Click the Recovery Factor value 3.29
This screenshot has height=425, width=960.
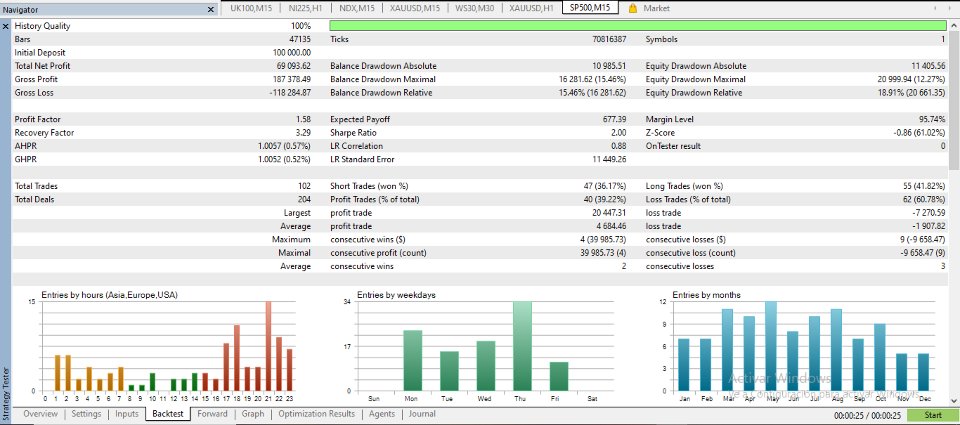(302, 133)
